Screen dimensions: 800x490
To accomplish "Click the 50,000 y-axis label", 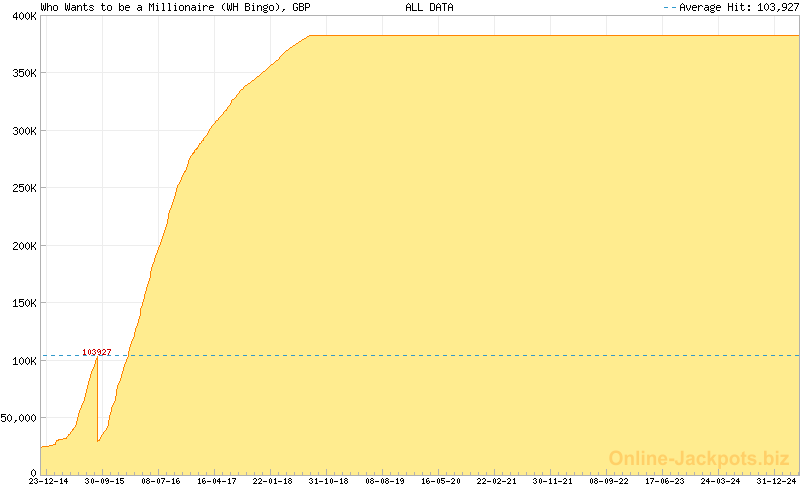I will point(18,417).
